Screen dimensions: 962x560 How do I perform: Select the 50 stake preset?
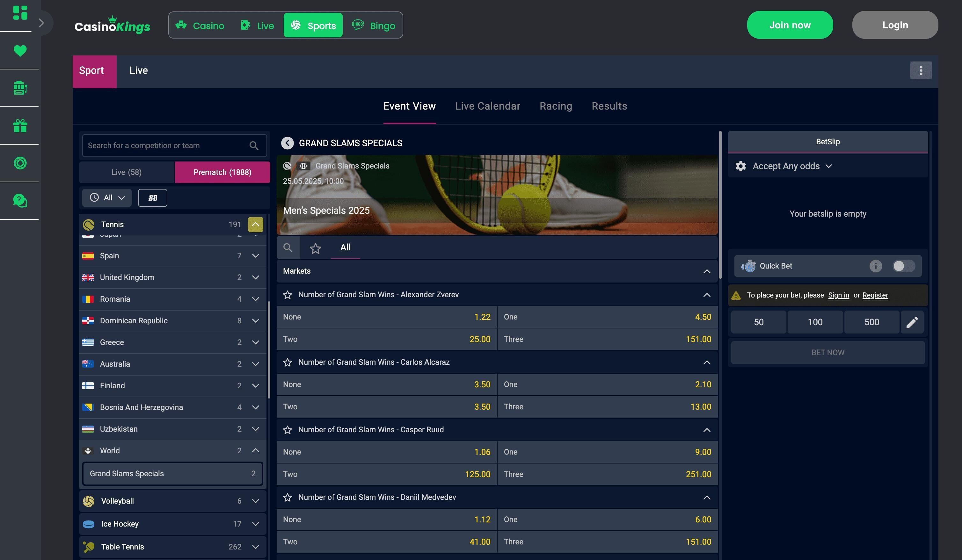(x=759, y=322)
